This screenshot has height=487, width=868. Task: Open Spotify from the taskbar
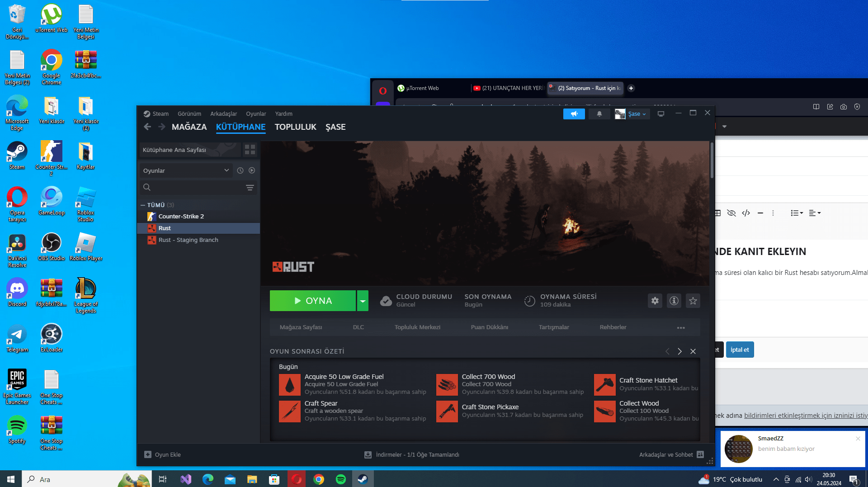(x=341, y=479)
